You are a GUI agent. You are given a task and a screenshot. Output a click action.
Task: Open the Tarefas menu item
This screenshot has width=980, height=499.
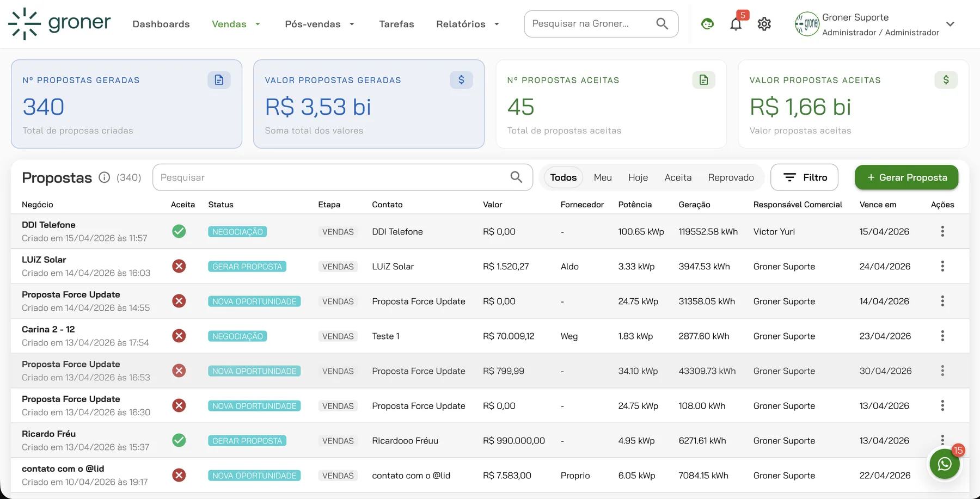pos(396,24)
